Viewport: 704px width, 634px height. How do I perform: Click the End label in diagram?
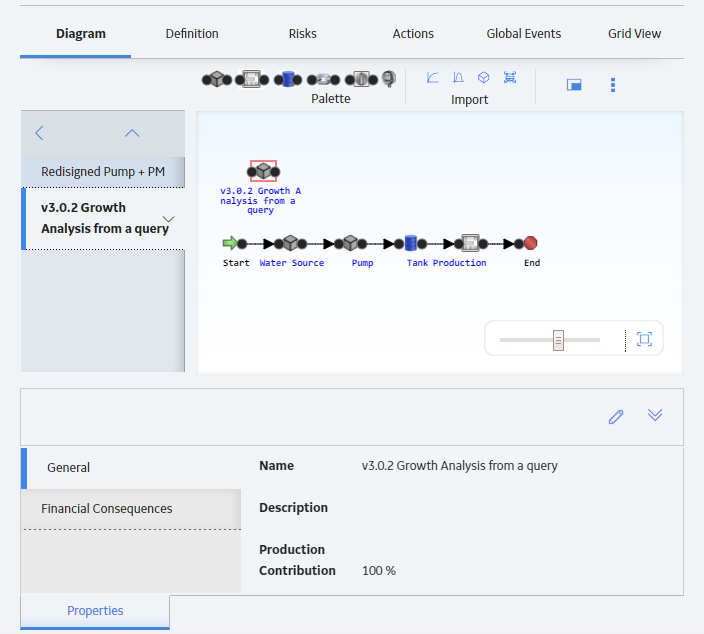point(532,263)
